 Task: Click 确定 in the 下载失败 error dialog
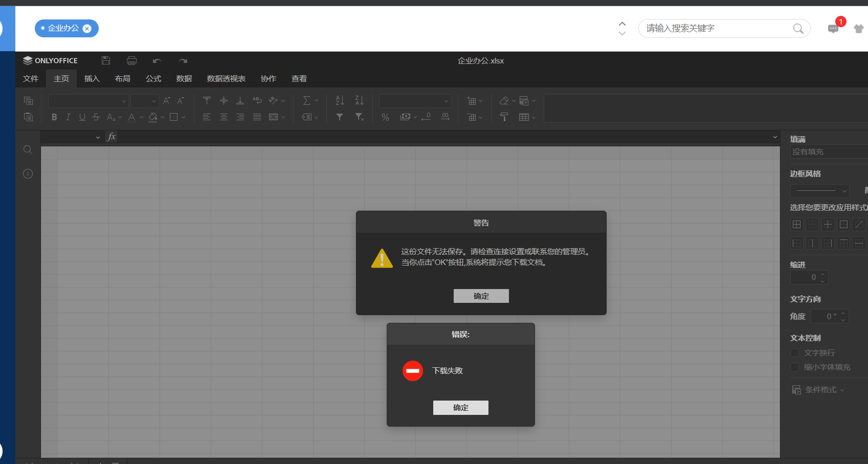460,408
